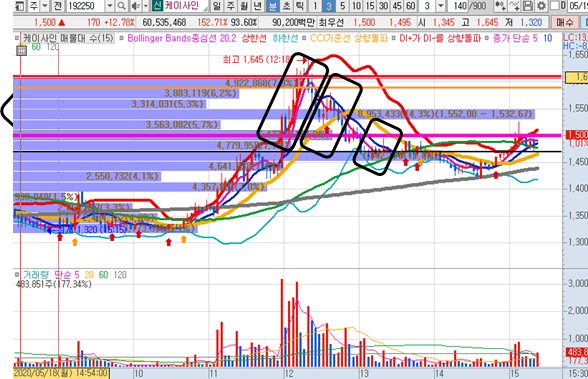Image resolution: width=588 pixels, height=379 pixels.
Task: Select the 분 minute period tab
Action: pyautogui.click(x=273, y=6)
